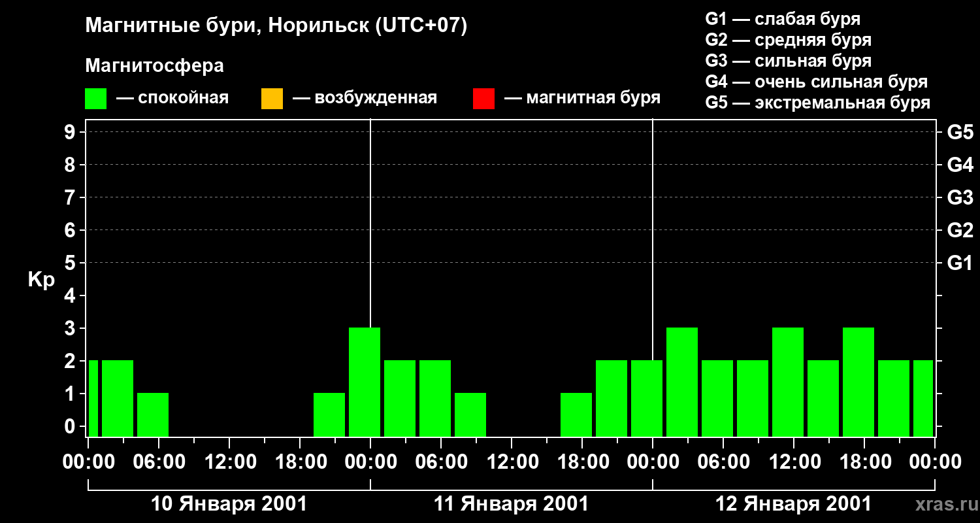
Task: Click the '10 Января 2001' date label
Action: (x=229, y=504)
